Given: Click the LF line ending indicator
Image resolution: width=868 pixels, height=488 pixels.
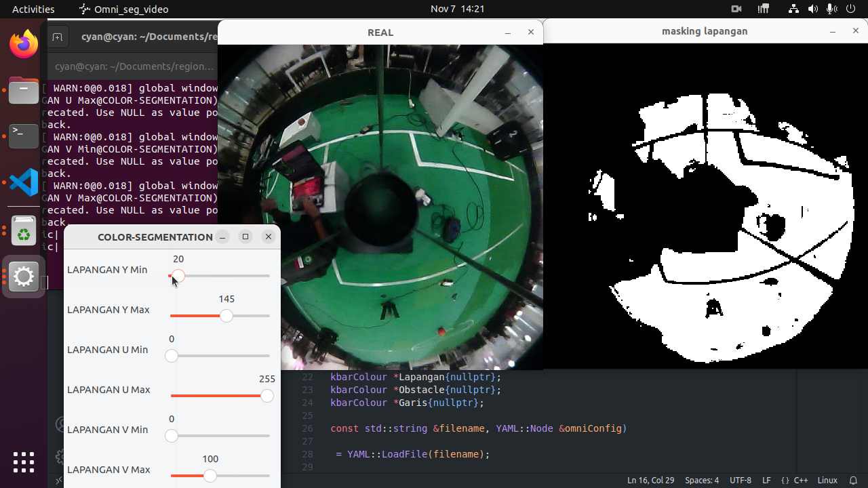Looking at the screenshot, I should [766, 480].
